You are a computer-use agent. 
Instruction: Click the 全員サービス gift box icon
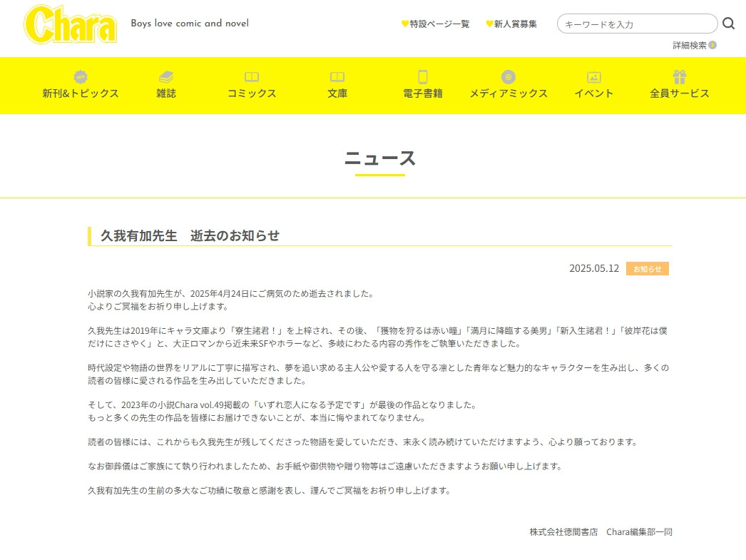pos(680,77)
